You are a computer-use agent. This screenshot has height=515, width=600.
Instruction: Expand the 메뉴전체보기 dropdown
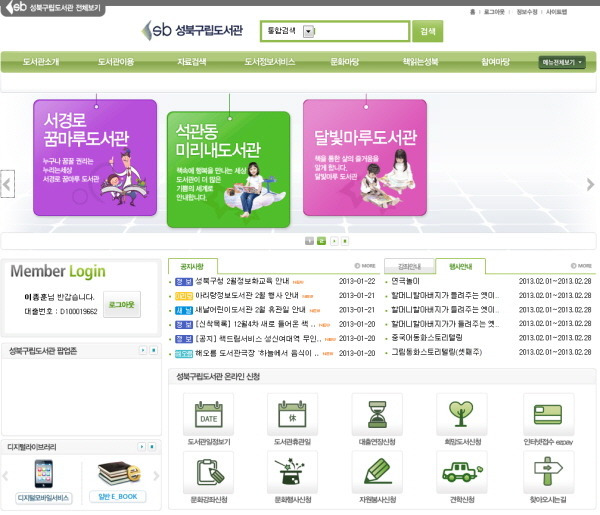[562, 62]
